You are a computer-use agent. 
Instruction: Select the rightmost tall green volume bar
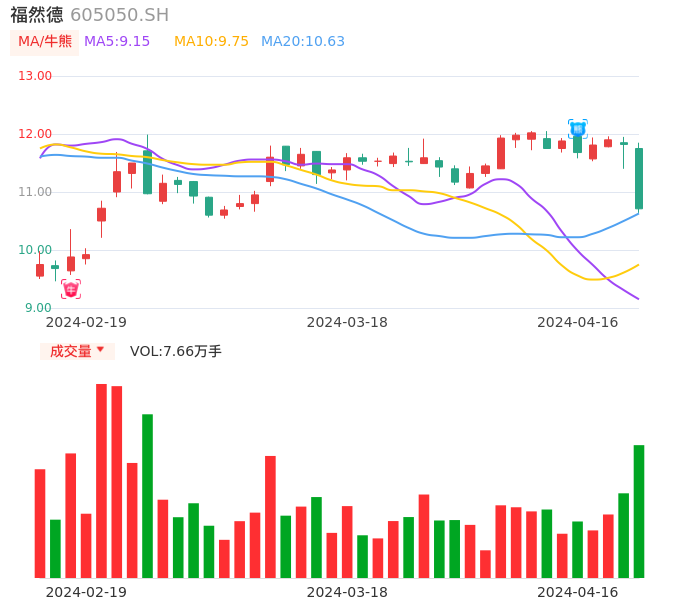(639, 511)
